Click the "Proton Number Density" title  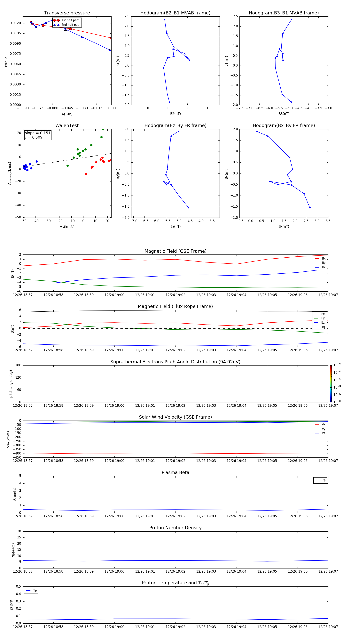pyautogui.click(x=175, y=528)
